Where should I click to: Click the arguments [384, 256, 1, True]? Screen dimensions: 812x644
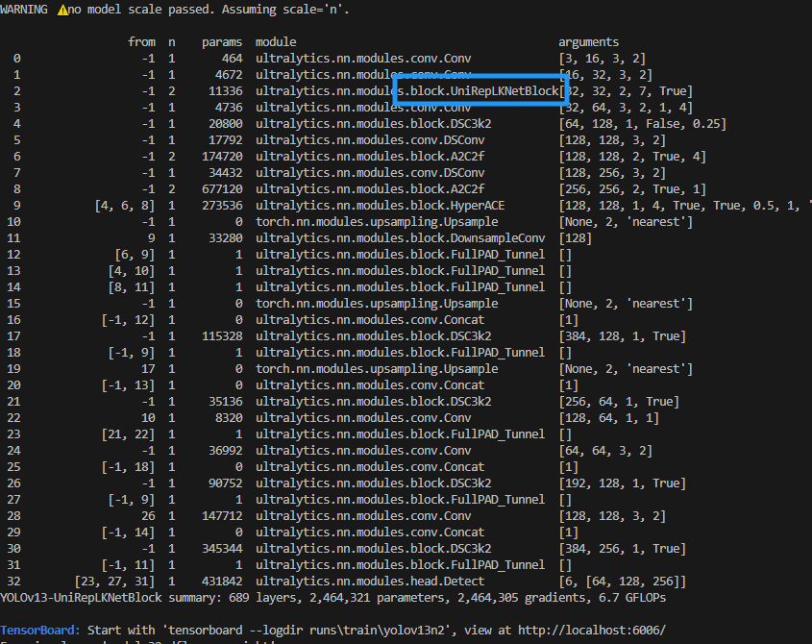pyautogui.click(x=623, y=549)
